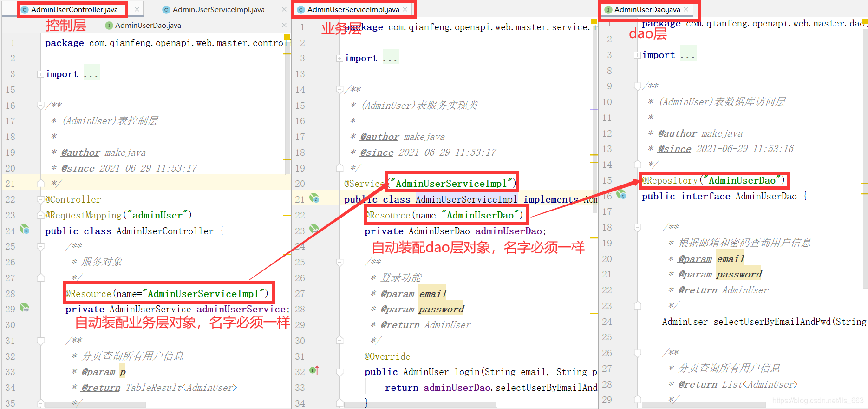The height and width of the screenshot is (409, 868).
Task: Collapse class Javadoc at controller line 16
Action: (x=41, y=106)
